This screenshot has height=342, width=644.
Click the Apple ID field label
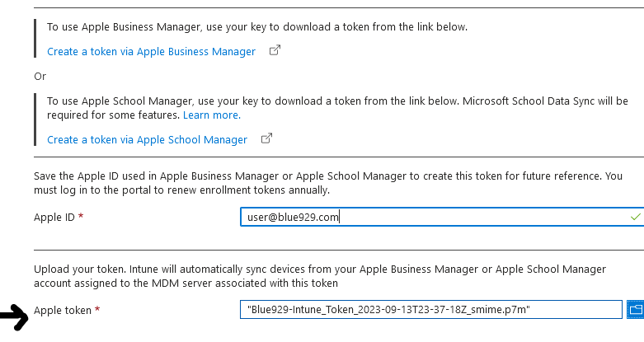tap(54, 217)
